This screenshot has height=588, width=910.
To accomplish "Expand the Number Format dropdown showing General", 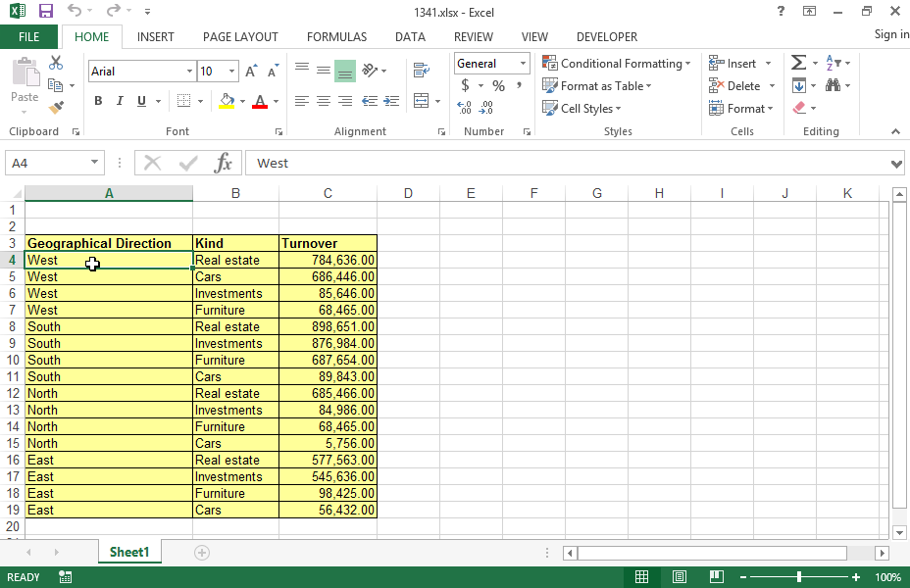I will click(x=523, y=64).
